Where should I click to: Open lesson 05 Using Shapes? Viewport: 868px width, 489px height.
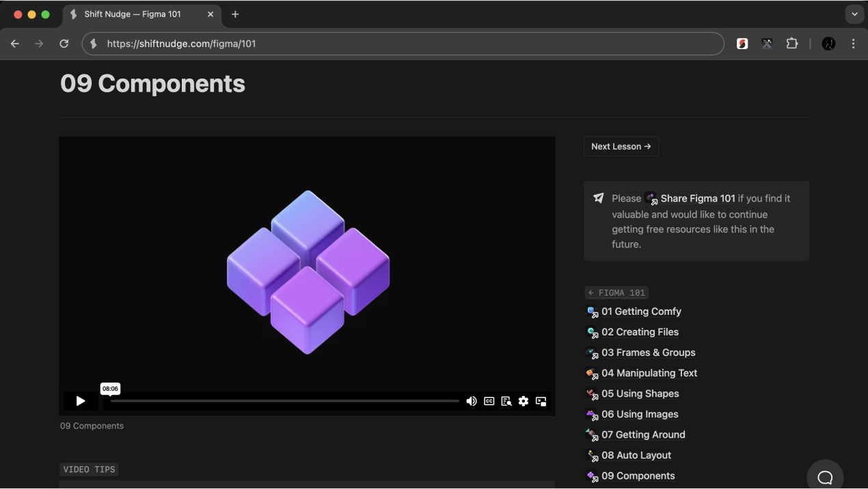tap(640, 393)
